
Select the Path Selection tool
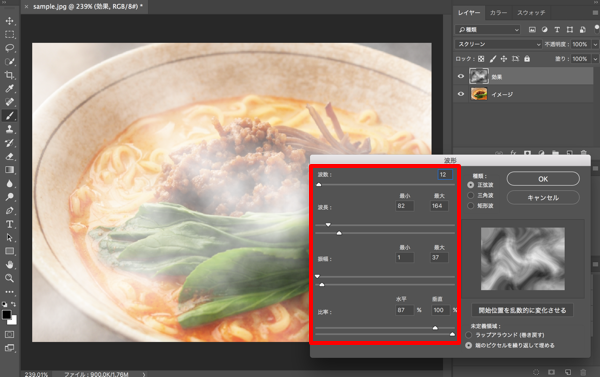pos(10,238)
